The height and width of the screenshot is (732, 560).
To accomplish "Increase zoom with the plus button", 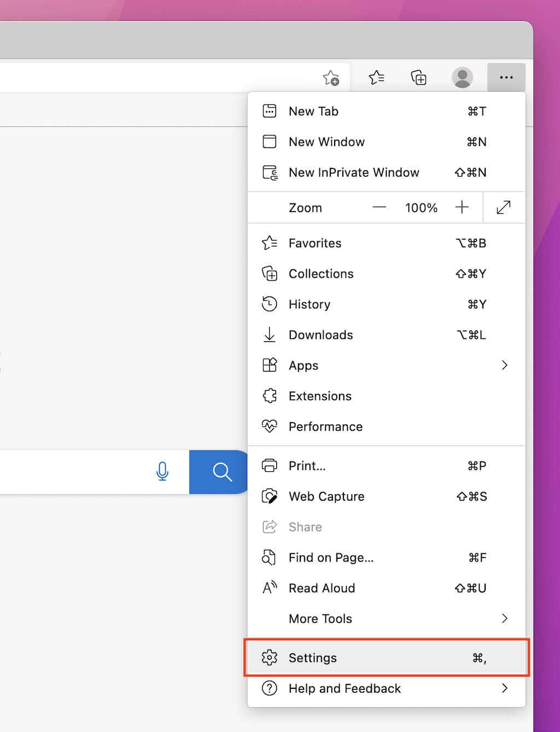I will coord(462,208).
